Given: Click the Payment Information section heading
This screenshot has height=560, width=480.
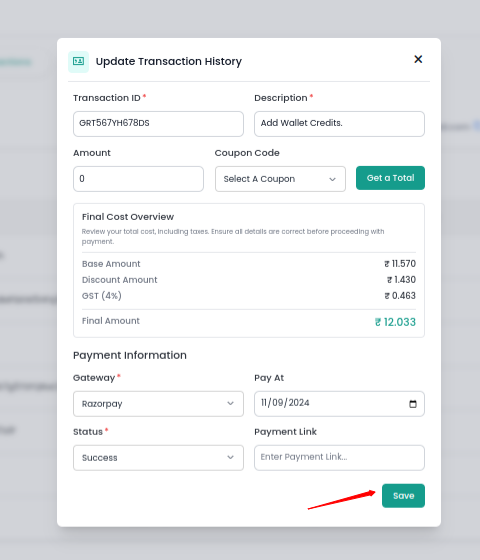Looking at the screenshot, I should click(x=130, y=355).
